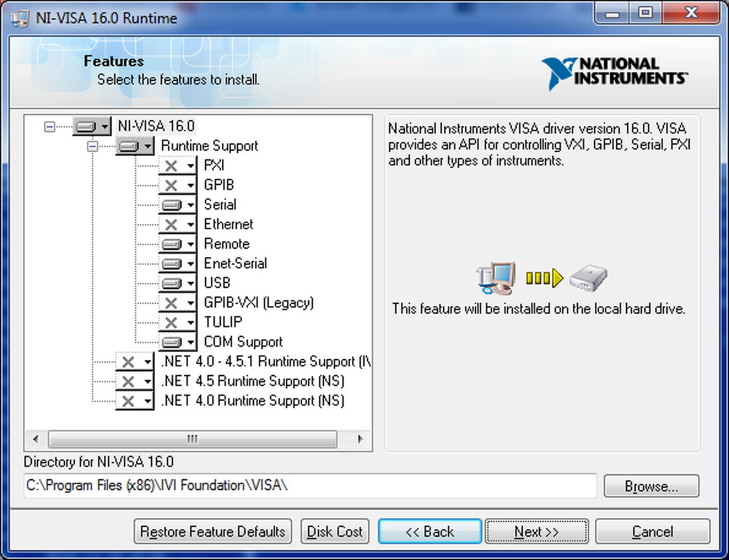This screenshot has width=729, height=560.
Task: Click the NI-VISA installer title bar icon
Action: pos(19,18)
